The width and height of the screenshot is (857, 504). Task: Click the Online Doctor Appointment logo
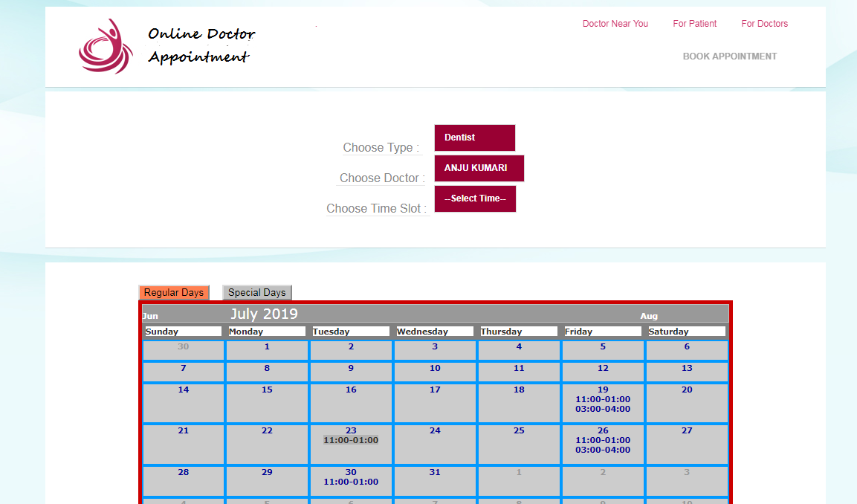[166, 47]
